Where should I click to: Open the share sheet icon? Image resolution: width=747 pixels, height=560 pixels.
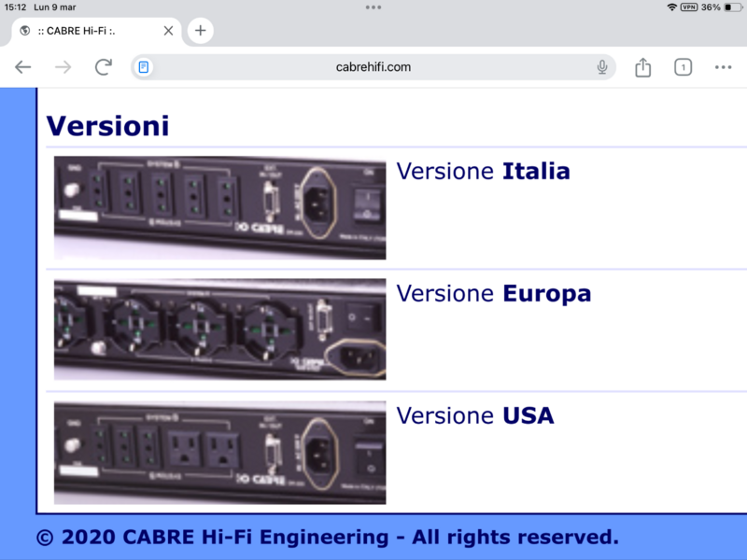tap(642, 67)
